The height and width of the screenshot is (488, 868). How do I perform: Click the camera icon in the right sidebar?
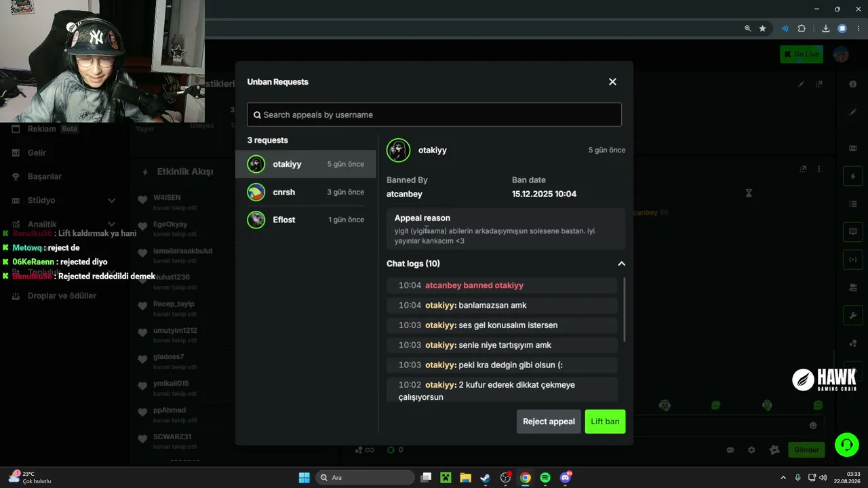853,288
